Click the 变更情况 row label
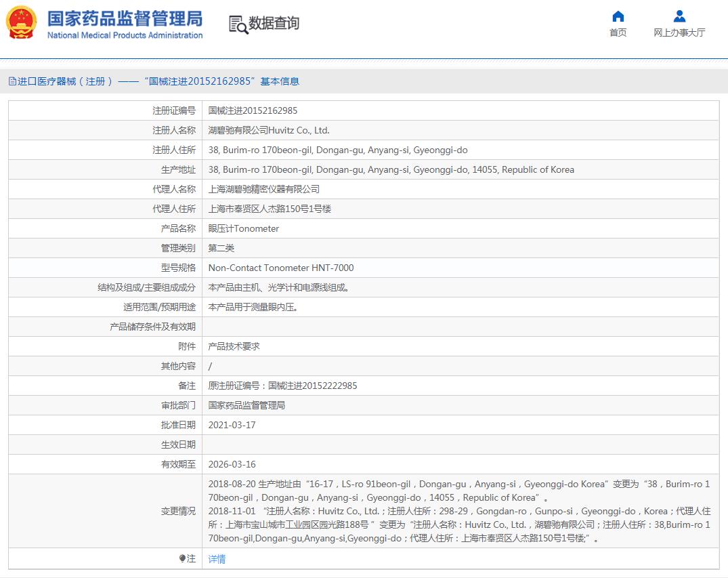 [178, 511]
